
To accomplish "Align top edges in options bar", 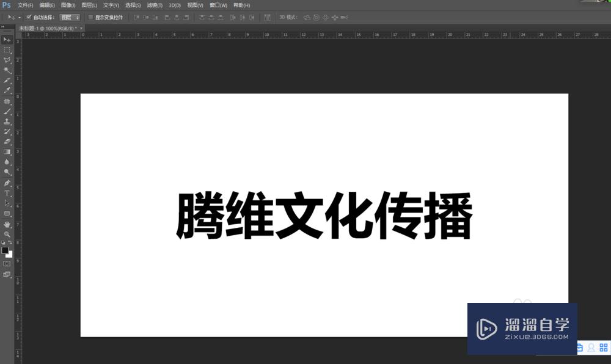I will point(136,18).
